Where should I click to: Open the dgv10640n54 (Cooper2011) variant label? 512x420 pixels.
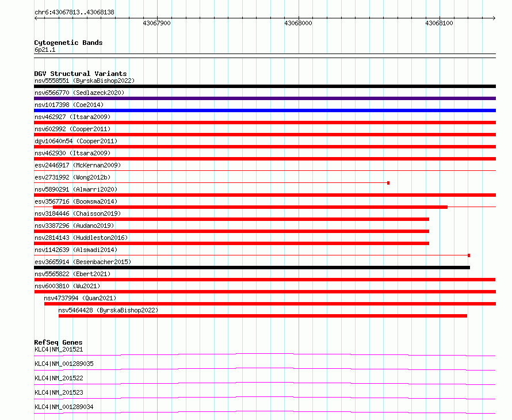click(76, 141)
